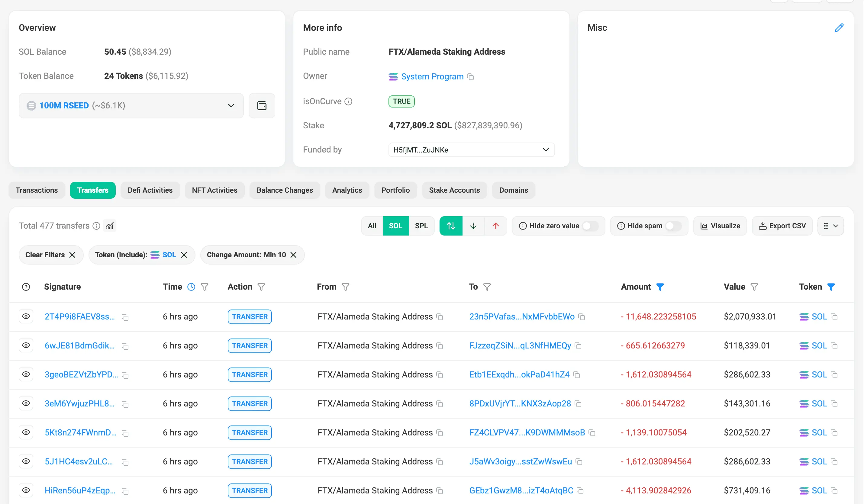This screenshot has height=504, width=864.
Task: Toggle eye icon for 6wJE81BdmGdik row
Action: click(x=26, y=345)
